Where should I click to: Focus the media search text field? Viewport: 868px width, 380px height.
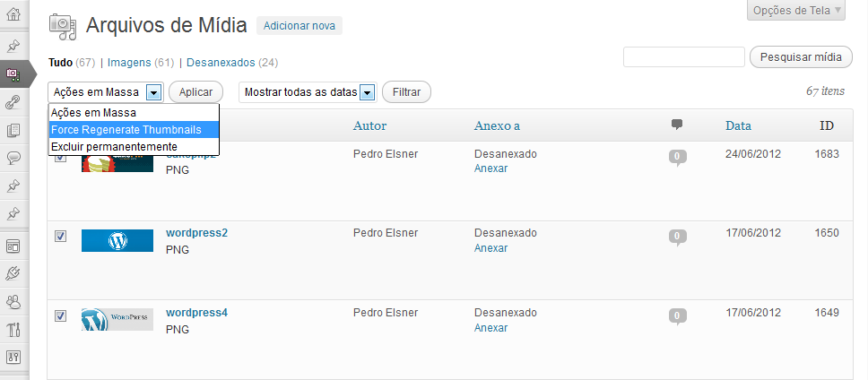pos(683,57)
